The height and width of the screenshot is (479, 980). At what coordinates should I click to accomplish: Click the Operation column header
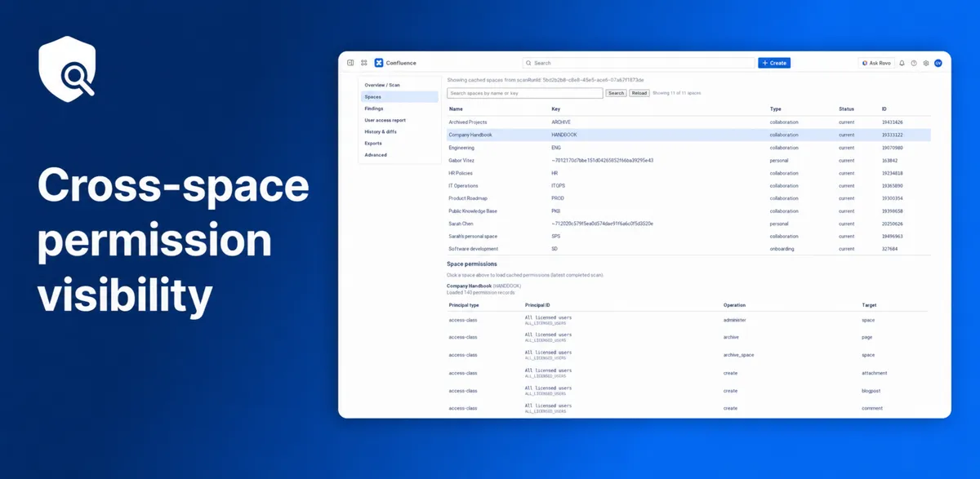735,305
